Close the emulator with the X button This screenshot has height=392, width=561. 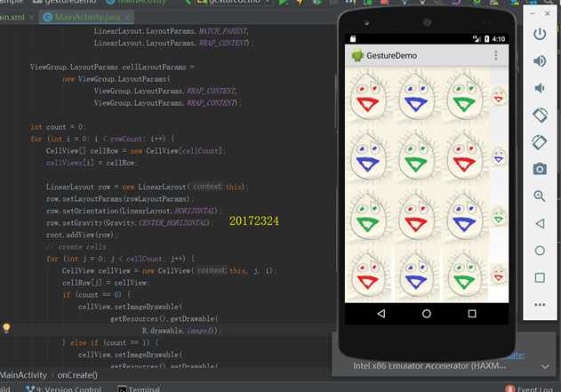tap(548, 13)
